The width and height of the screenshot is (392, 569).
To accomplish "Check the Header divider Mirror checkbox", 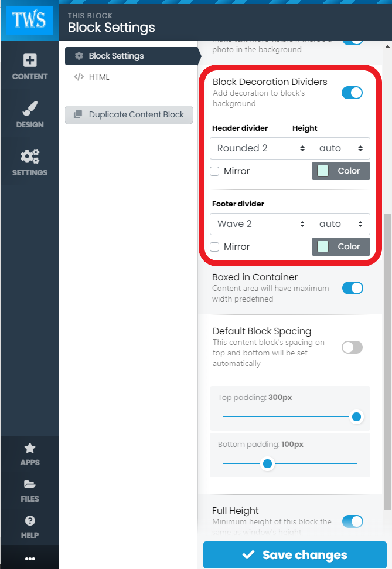I will pos(215,171).
